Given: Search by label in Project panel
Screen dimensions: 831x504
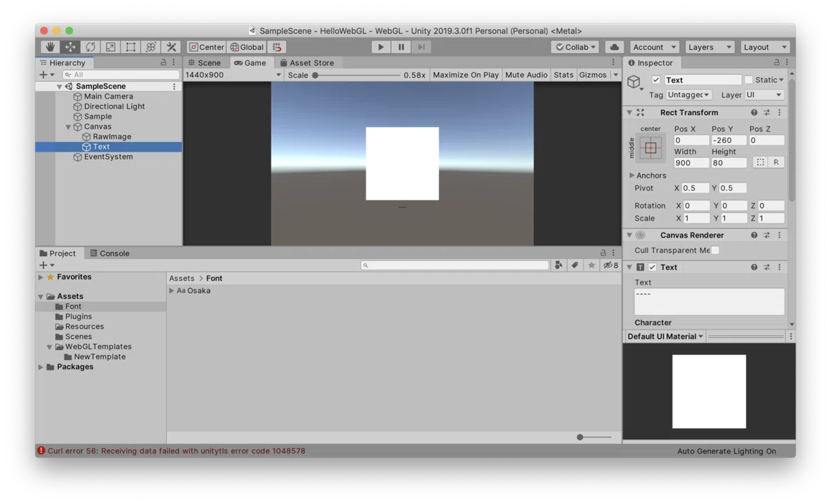Looking at the screenshot, I should (575, 265).
